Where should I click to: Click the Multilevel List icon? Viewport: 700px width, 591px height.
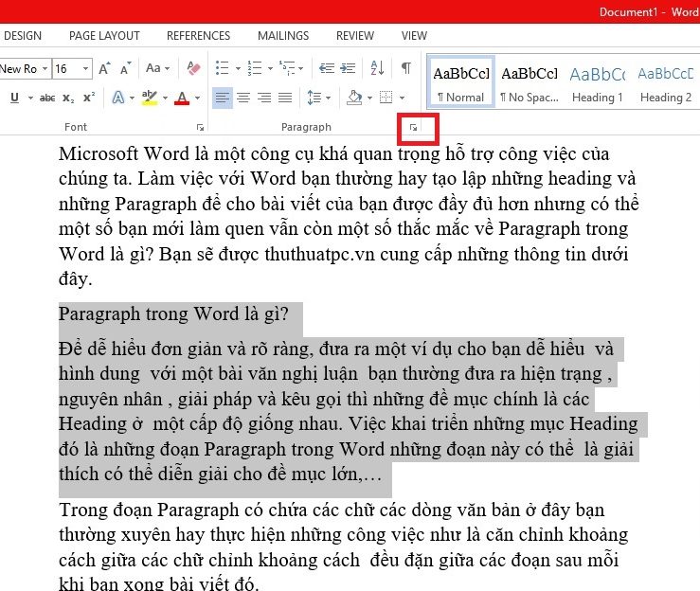click(287, 68)
